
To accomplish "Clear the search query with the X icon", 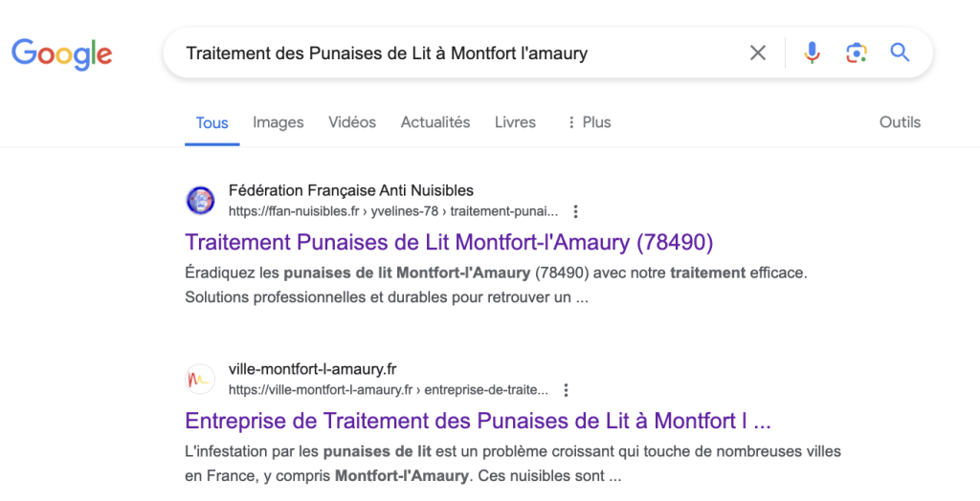I will point(758,54).
